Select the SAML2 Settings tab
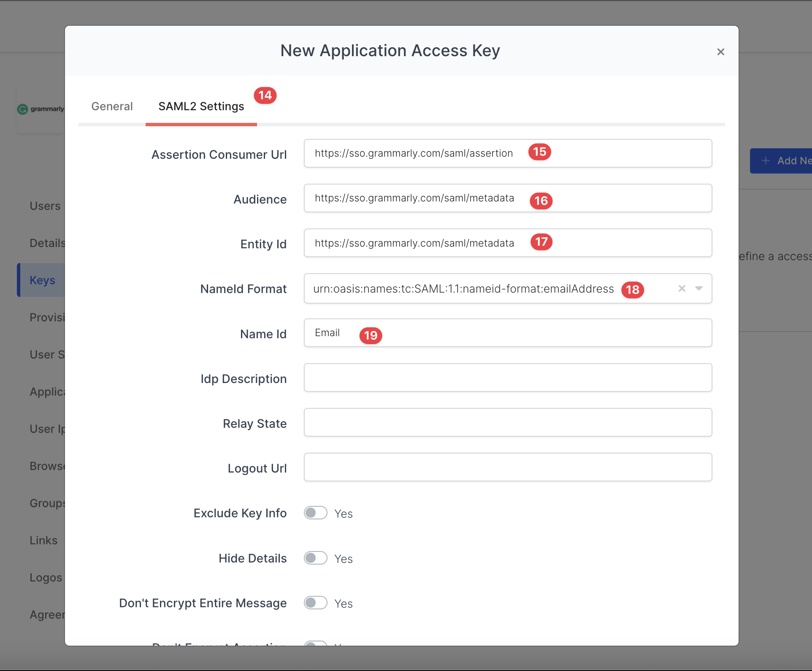This screenshot has height=671, width=812. point(201,106)
